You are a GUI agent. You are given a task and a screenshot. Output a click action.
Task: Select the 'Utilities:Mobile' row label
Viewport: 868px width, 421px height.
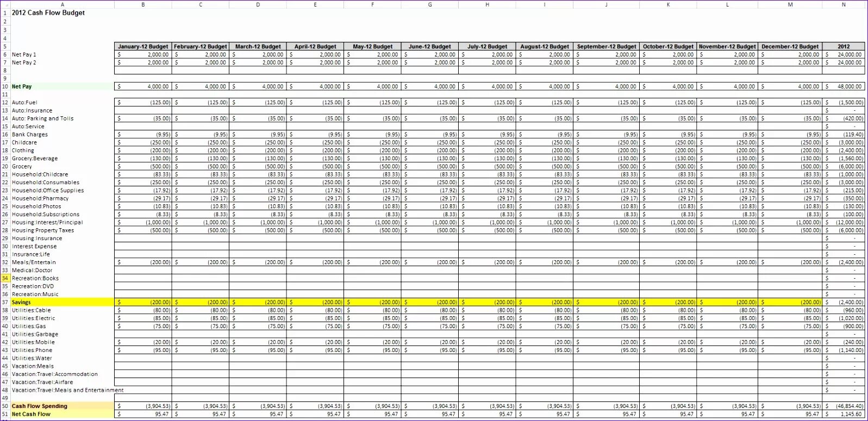(x=33, y=342)
